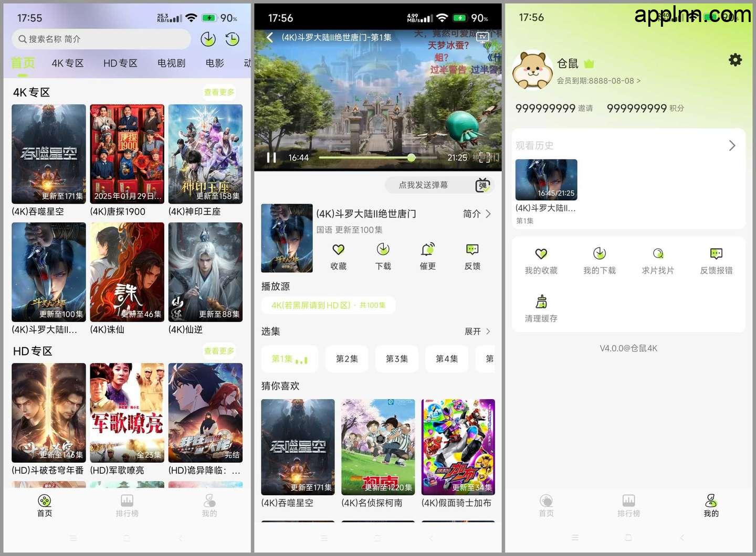Open the (HD)斗破苍穹年番 poster
The height and width of the screenshot is (556, 756).
(49, 413)
